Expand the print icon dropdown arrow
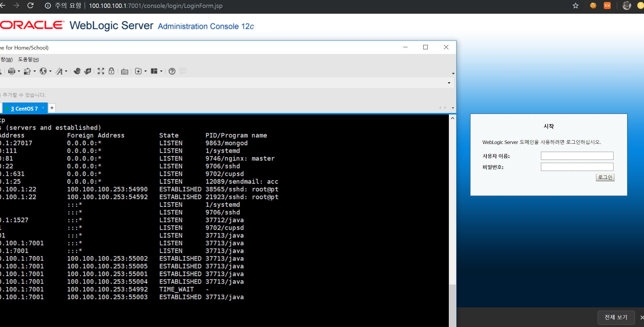This screenshot has height=327, width=644. 19,71
